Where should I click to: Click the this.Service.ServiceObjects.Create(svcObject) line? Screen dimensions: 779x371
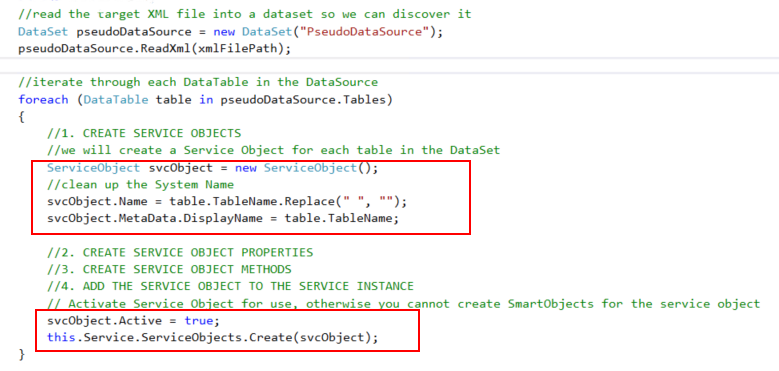pos(213,338)
